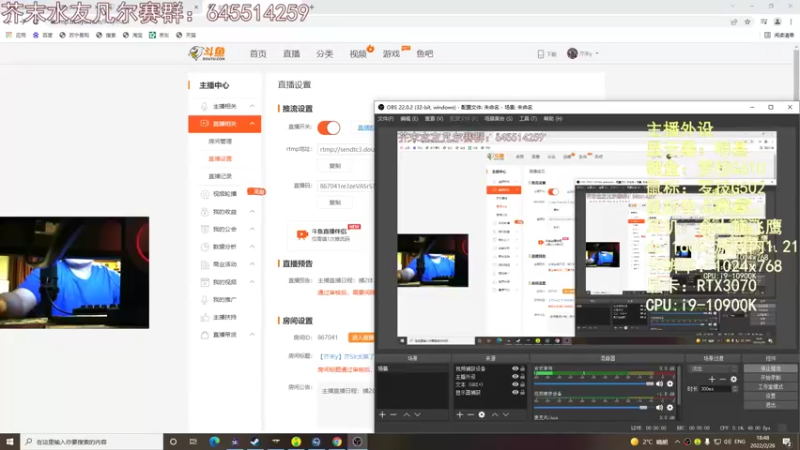Image resolution: width=800 pixels, height=450 pixels.
Task: Bookmark this page with the Chrome star icon
Action: tap(747, 22)
